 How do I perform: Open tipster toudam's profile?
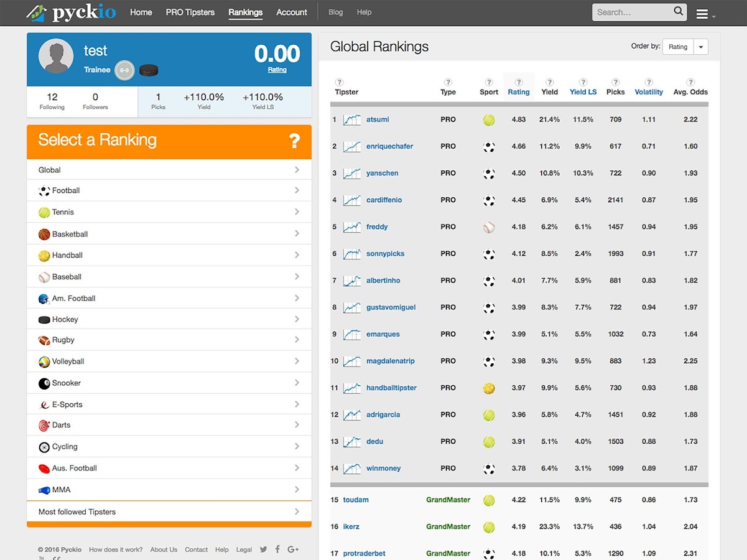(x=356, y=500)
